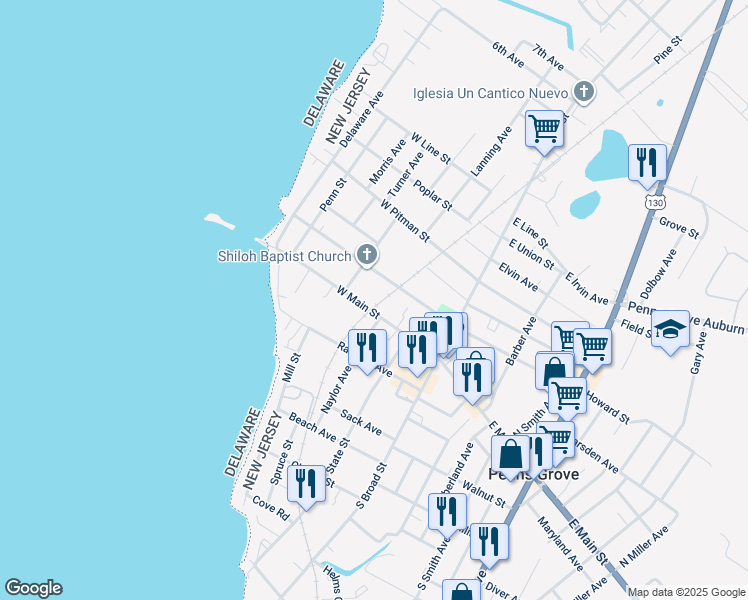This screenshot has height=600, width=748.
Task: Open the restaurant marker beside S Smith Ave
Action: pos(447,511)
